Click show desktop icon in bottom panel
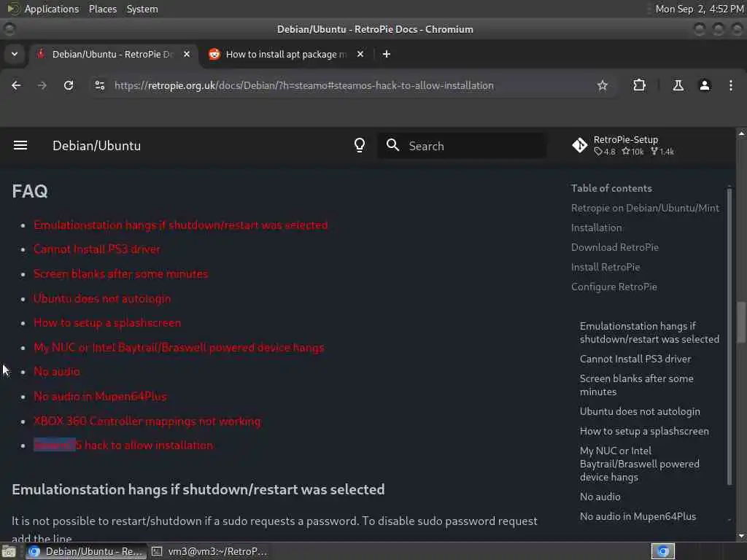Image resolution: width=747 pixels, height=560 pixels. [9, 552]
